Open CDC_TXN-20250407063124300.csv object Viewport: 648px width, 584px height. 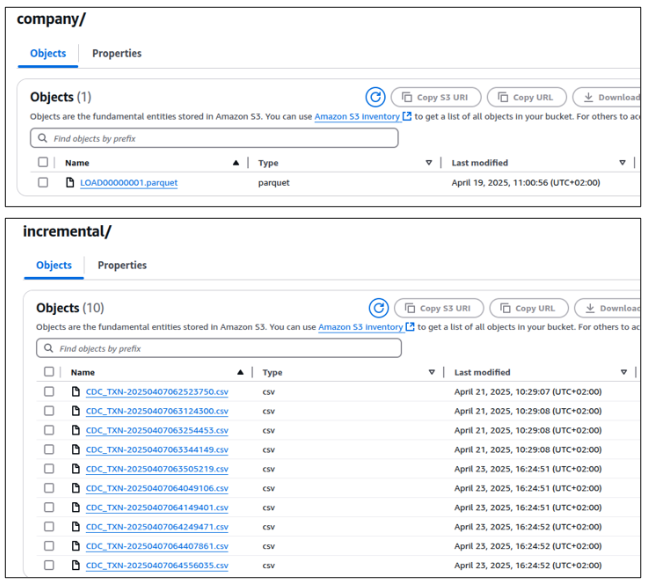coord(157,411)
